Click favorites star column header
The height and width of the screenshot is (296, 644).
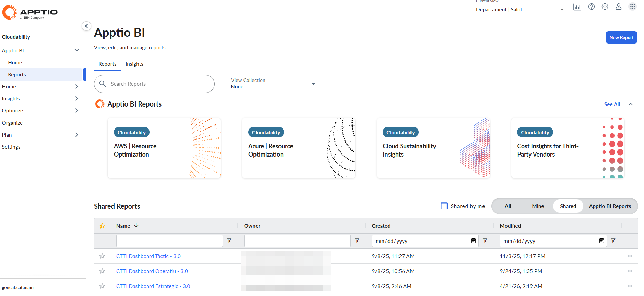(x=102, y=226)
